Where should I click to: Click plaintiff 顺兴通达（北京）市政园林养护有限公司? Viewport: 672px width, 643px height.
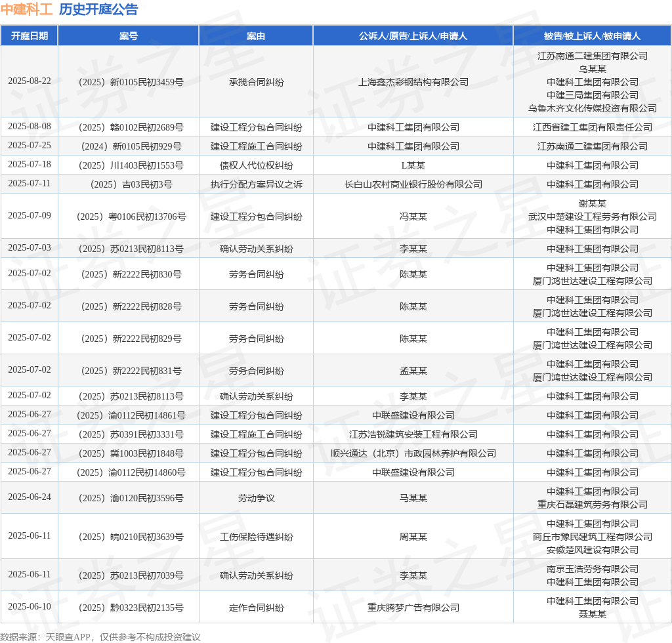(413, 453)
